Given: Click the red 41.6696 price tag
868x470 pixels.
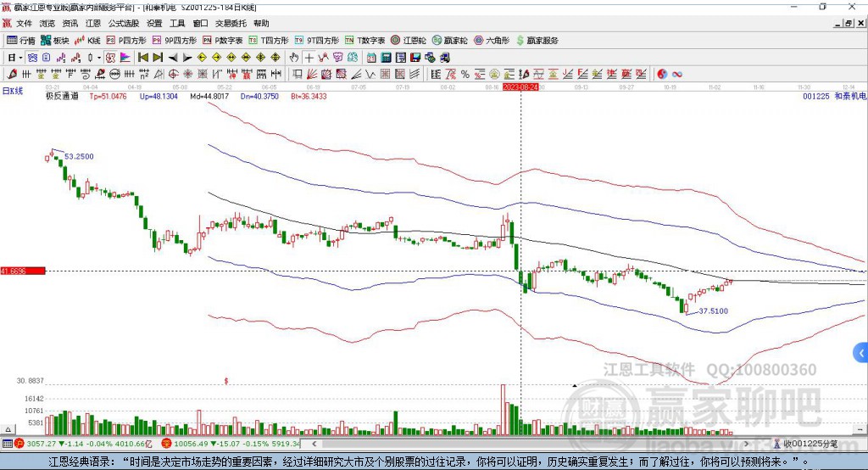Looking at the screenshot, I should 23,271.
